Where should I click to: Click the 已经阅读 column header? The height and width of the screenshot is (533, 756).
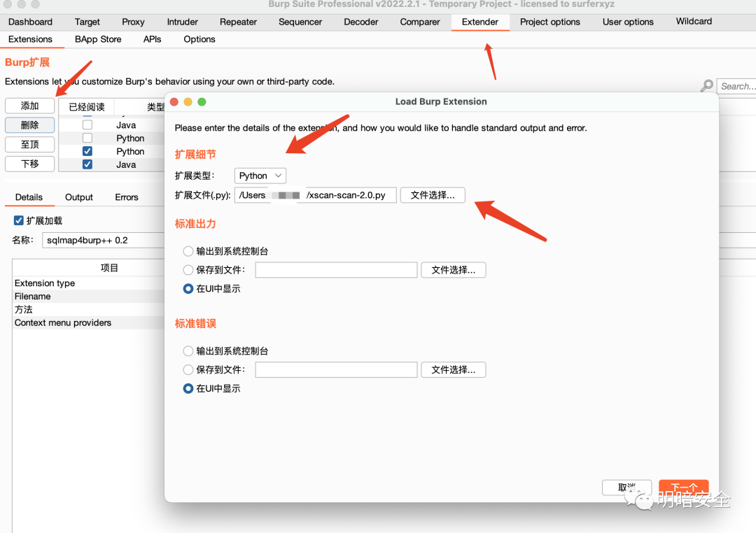[x=87, y=107]
